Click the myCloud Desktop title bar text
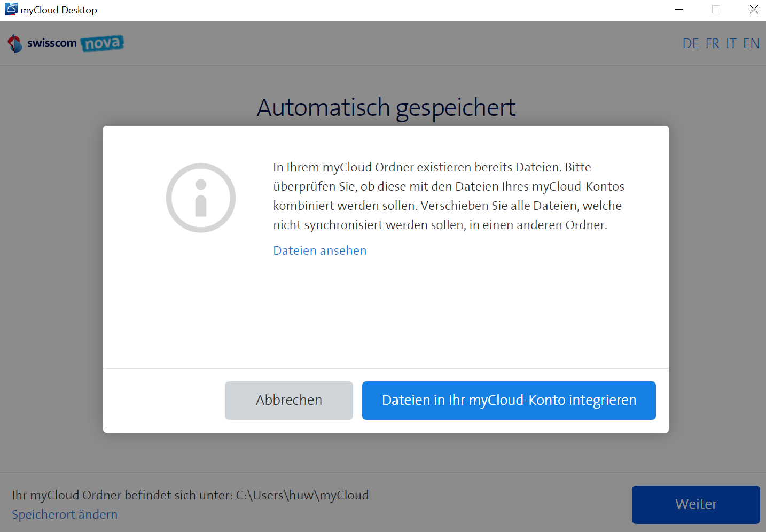This screenshot has width=766, height=532. coord(58,9)
